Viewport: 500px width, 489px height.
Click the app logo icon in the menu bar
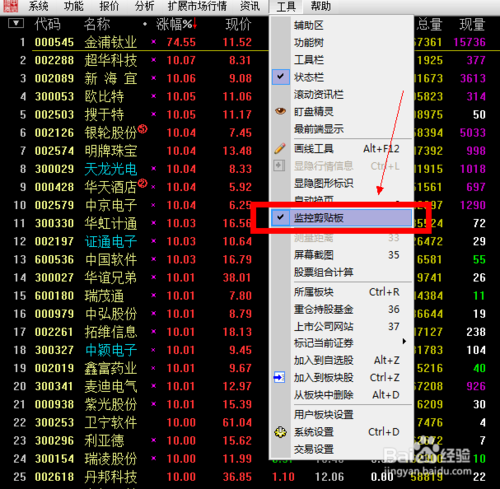(11, 6)
